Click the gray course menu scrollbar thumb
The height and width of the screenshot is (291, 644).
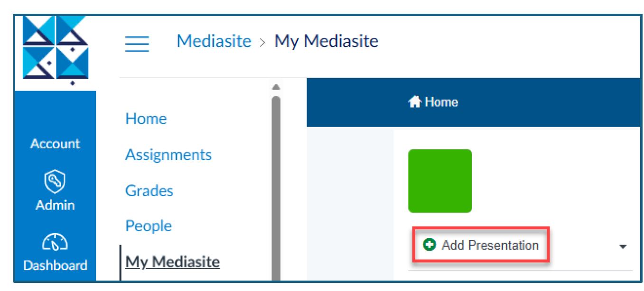pos(275,190)
